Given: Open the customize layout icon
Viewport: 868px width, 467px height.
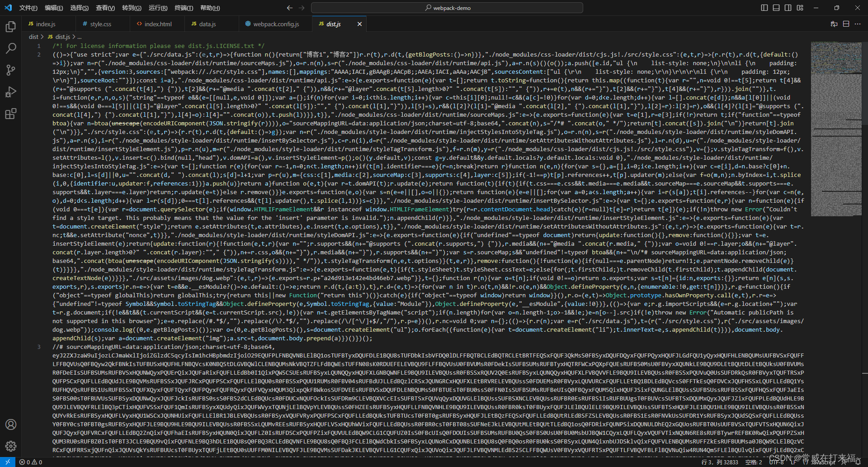Looking at the screenshot, I should 800,8.
